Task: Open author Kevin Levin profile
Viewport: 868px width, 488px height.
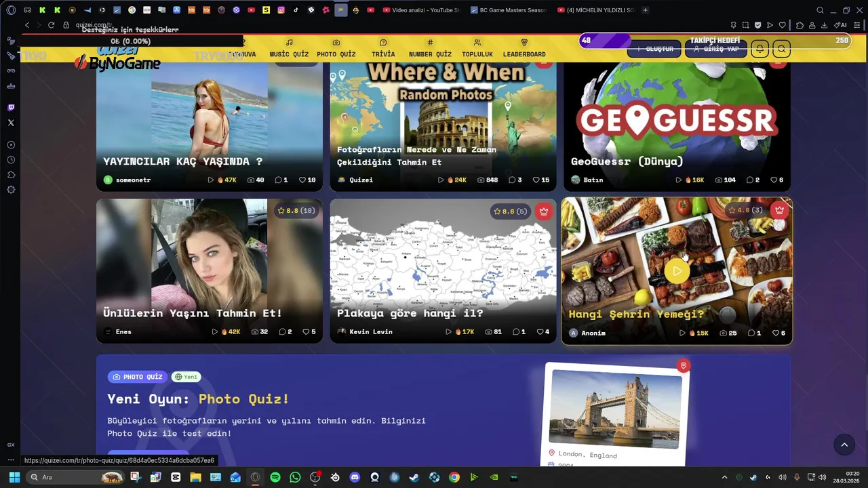Action: (x=365, y=331)
